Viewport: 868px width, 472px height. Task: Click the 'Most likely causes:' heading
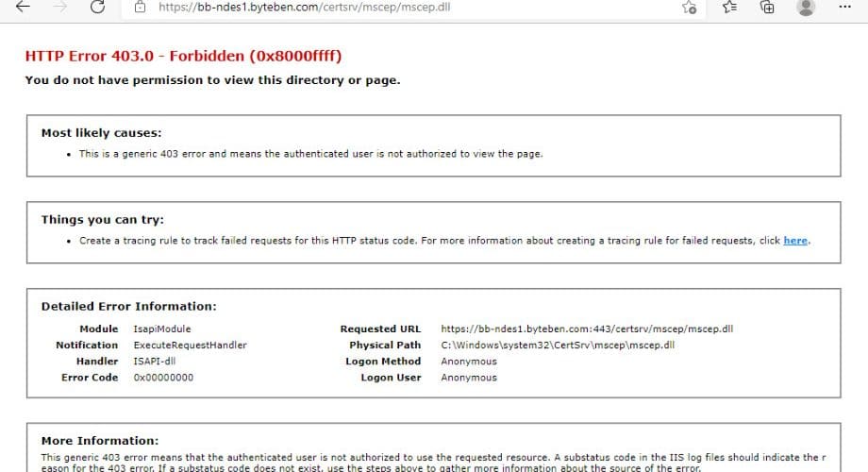point(101,133)
